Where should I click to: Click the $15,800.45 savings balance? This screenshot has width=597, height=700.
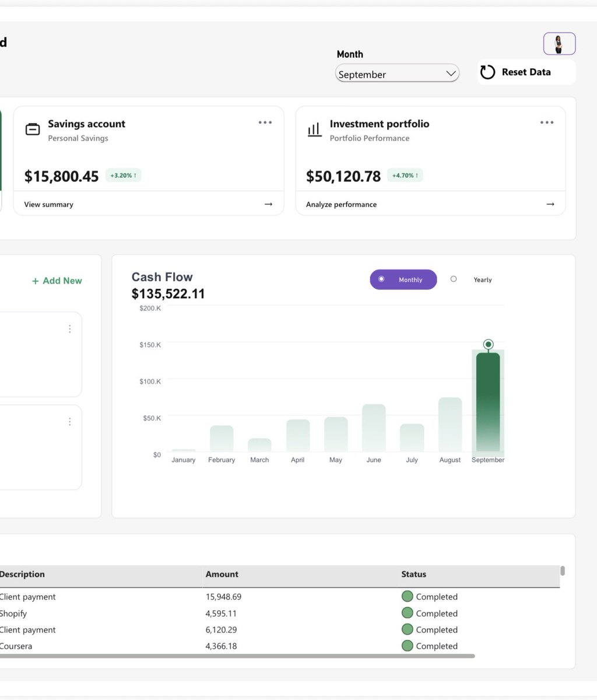(61, 176)
